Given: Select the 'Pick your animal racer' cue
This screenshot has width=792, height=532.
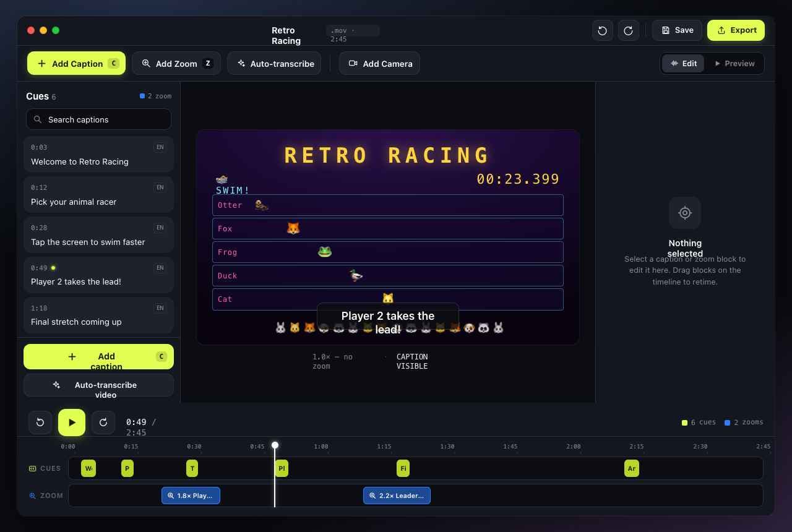Looking at the screenshot, I should click(x=98, y=194).
